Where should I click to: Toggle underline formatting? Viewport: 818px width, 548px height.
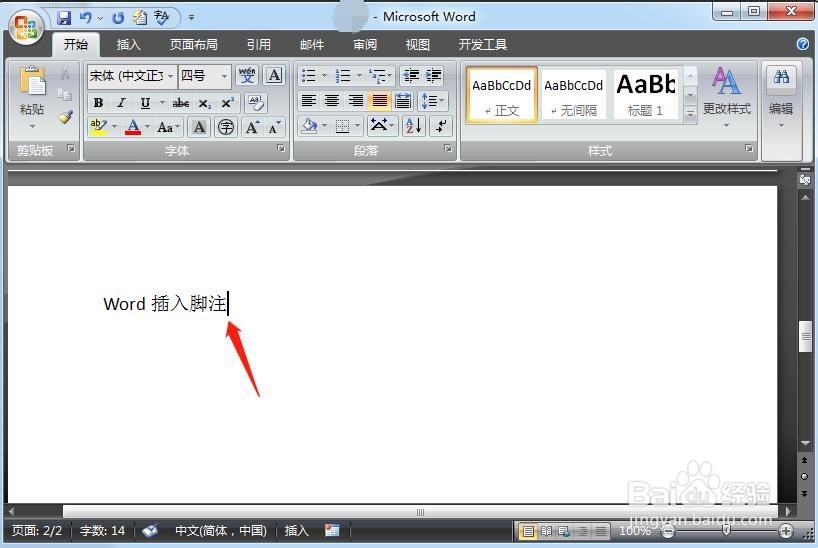(x=145, y=103)
